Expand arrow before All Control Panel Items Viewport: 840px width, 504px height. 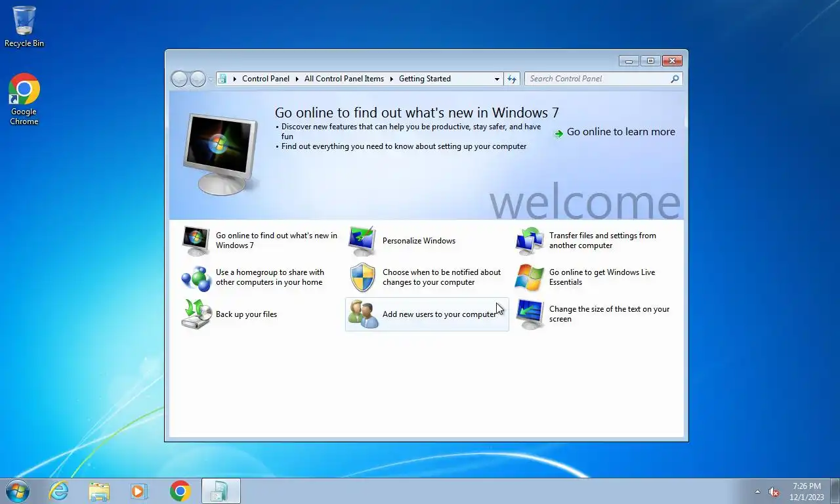pyautogui.click(x=297, y=79)
